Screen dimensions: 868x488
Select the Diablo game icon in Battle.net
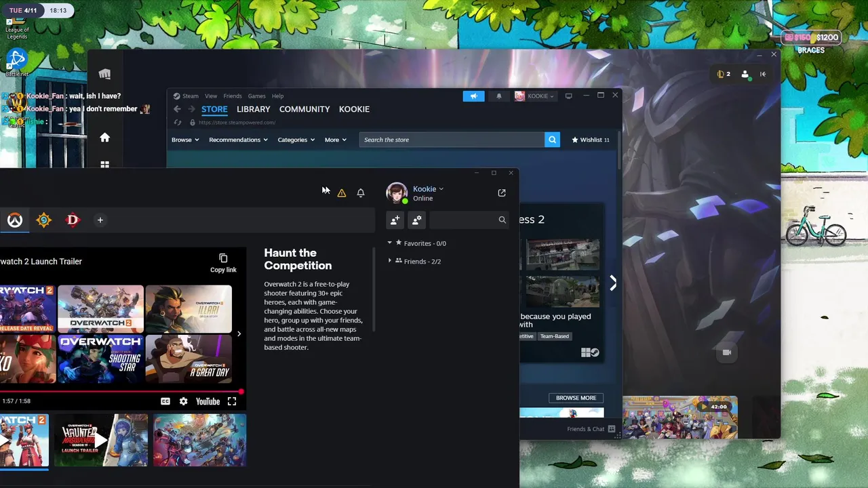(x=73, y=220)
